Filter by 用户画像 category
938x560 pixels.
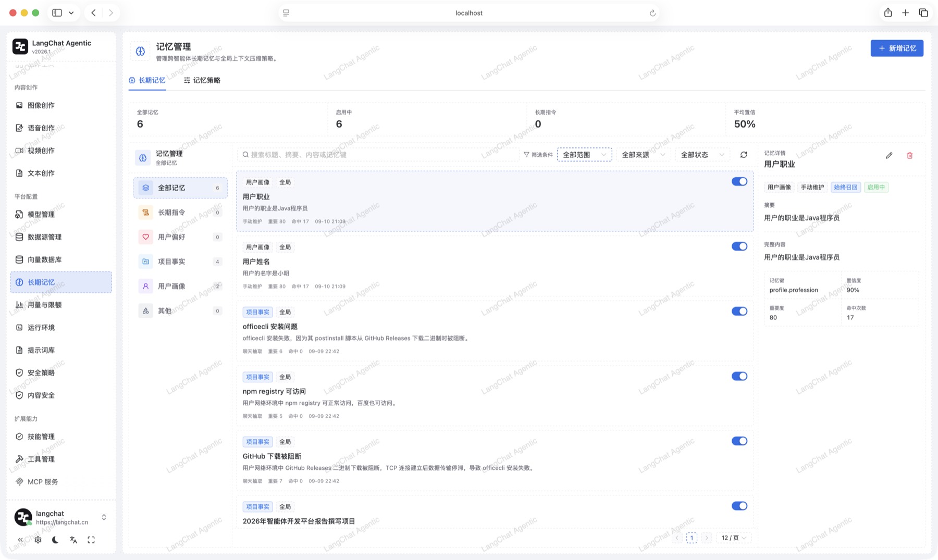pos(180,286)
